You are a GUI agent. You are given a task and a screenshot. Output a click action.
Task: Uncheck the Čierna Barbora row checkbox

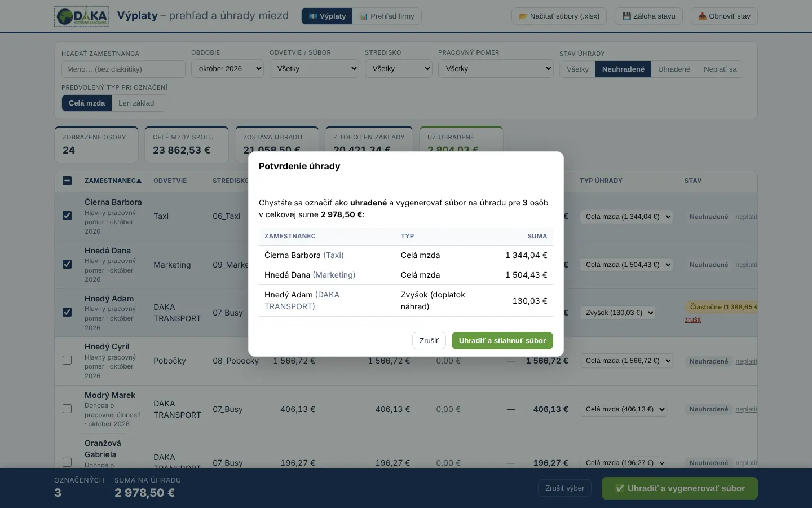click(x=67, y=216)
